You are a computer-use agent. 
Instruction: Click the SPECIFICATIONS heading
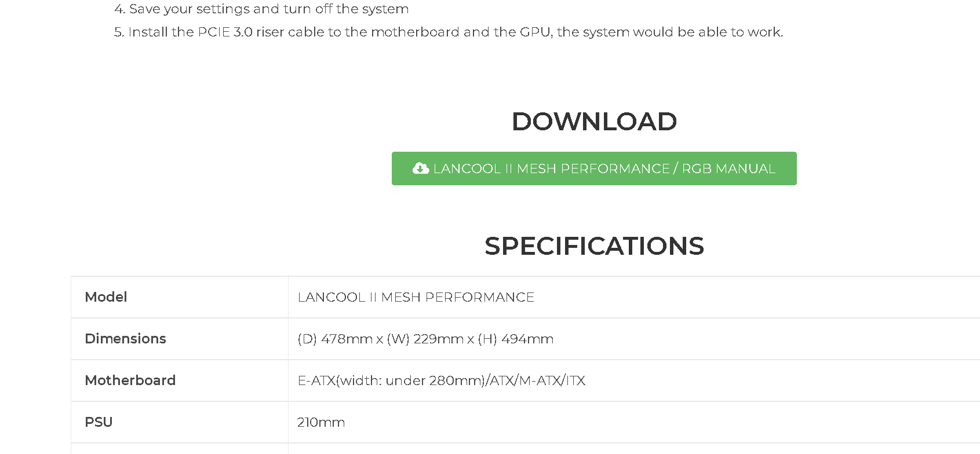tap(594, 246)
